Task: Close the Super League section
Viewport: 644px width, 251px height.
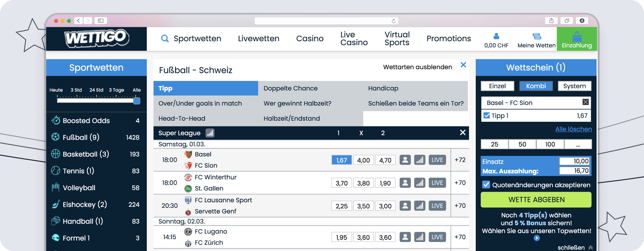Action: coord(463,132)
